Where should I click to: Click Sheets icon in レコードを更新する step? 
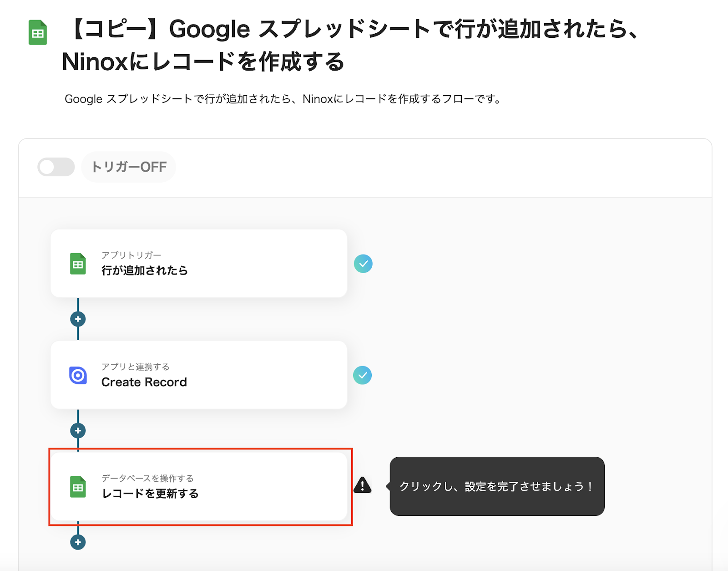(x=78, y=487)
